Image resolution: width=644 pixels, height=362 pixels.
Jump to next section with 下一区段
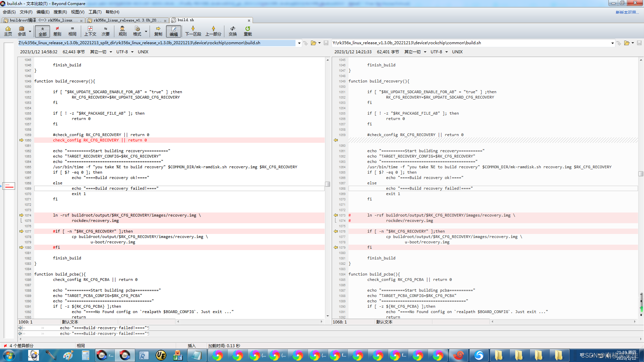(x=193, y=31)
